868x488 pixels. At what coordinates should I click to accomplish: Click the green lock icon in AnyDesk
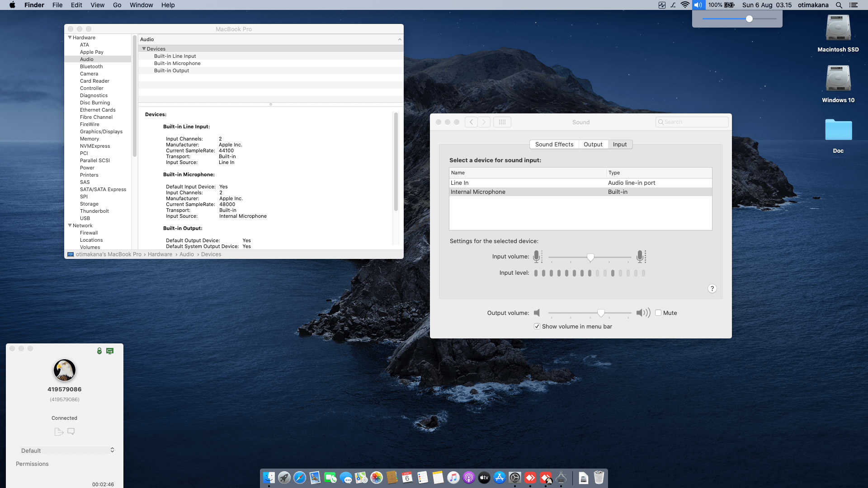tap(99, 351)
